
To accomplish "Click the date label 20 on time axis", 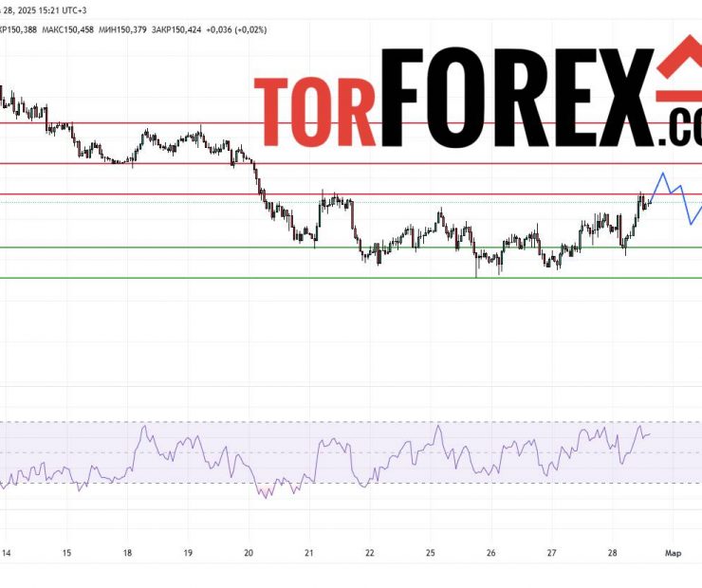I will click(249, 553).
